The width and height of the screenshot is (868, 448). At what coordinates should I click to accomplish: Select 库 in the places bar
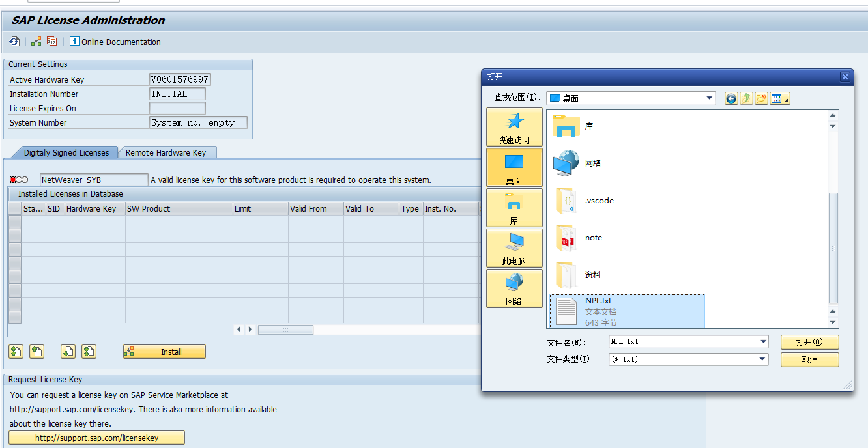tap(514, 208)
